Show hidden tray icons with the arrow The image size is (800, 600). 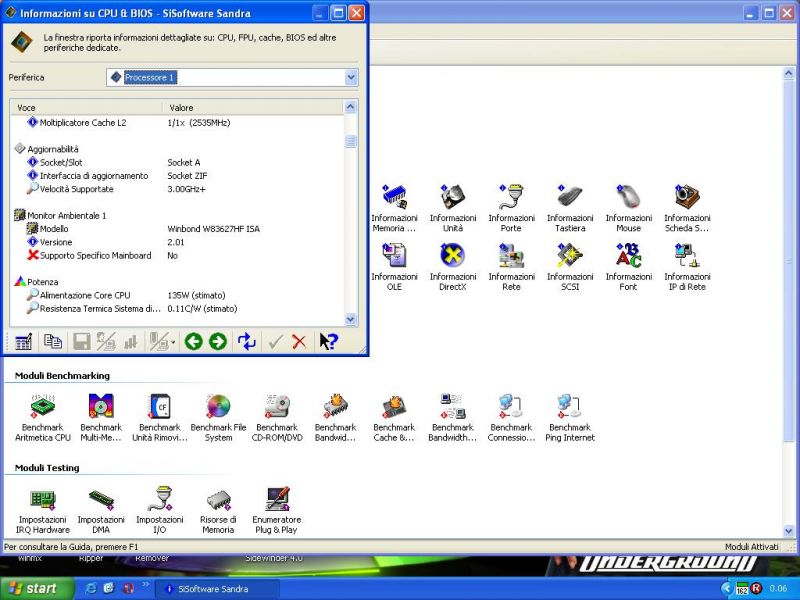(x=727, y=588)
